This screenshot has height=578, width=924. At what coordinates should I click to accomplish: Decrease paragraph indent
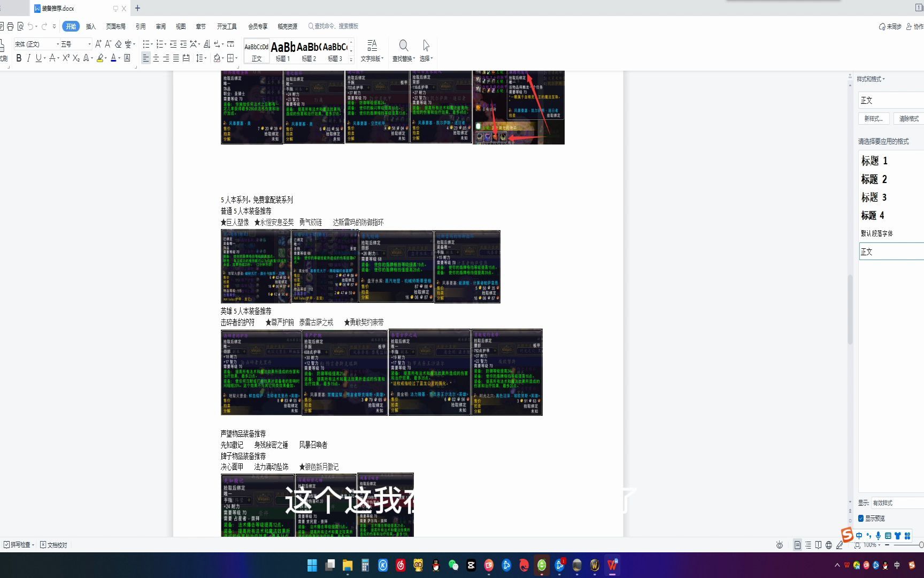pyautogui.click(x=173, y=44)
